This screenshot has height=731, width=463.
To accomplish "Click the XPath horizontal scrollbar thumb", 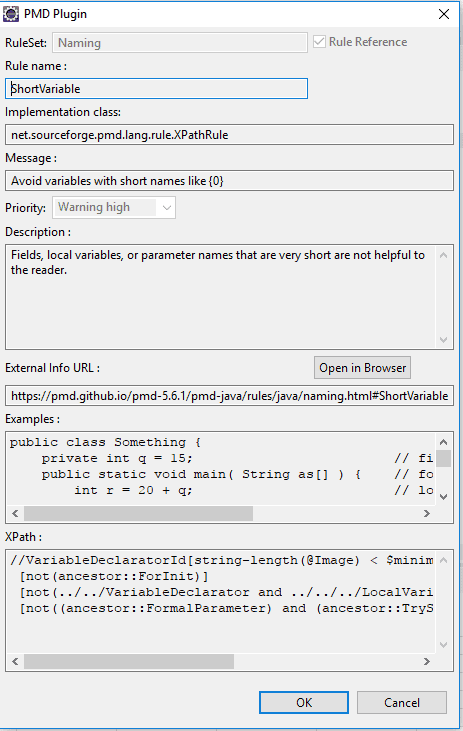I will point(129,661).
